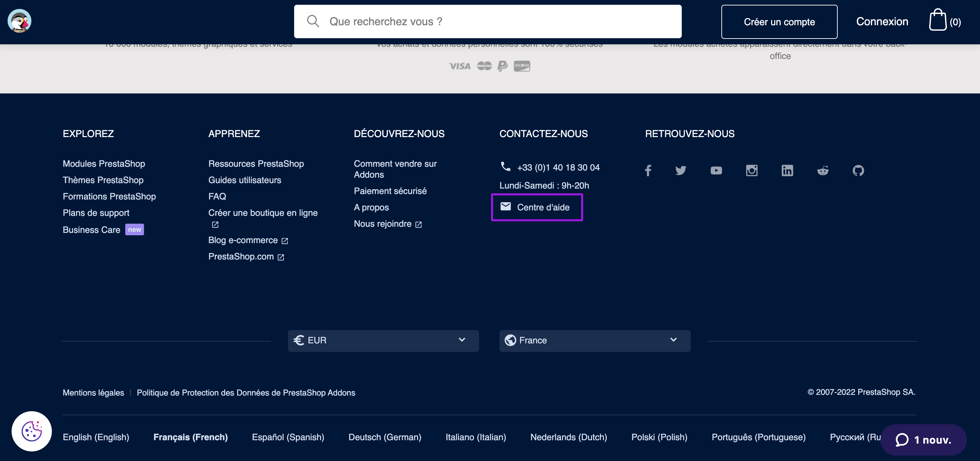Click '© 2007-2022 PrestaShop SA.' copyright text
The height and width of the screenshot is (461, 980).
click(861, 392)
